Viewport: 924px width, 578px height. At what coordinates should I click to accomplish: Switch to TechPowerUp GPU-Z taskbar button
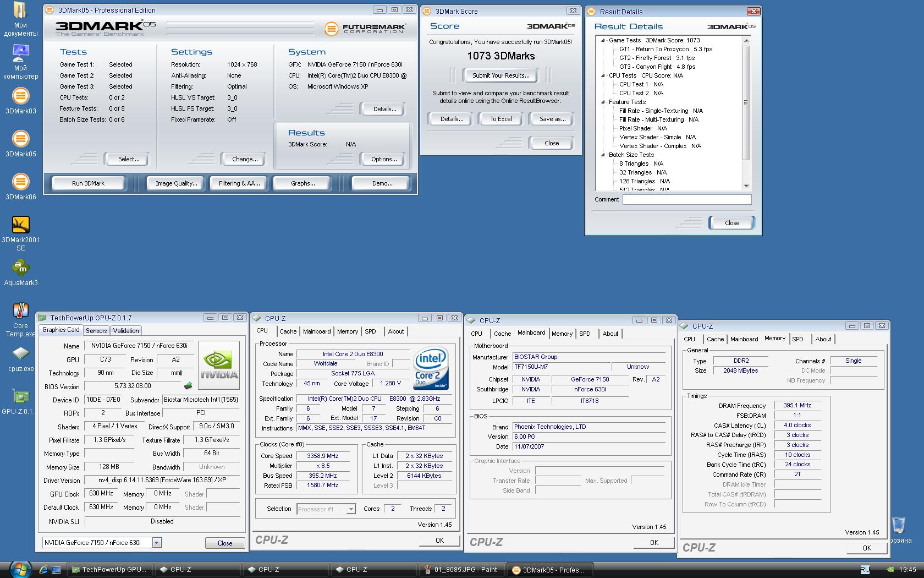pyautogui.click(x=109, y=570)
